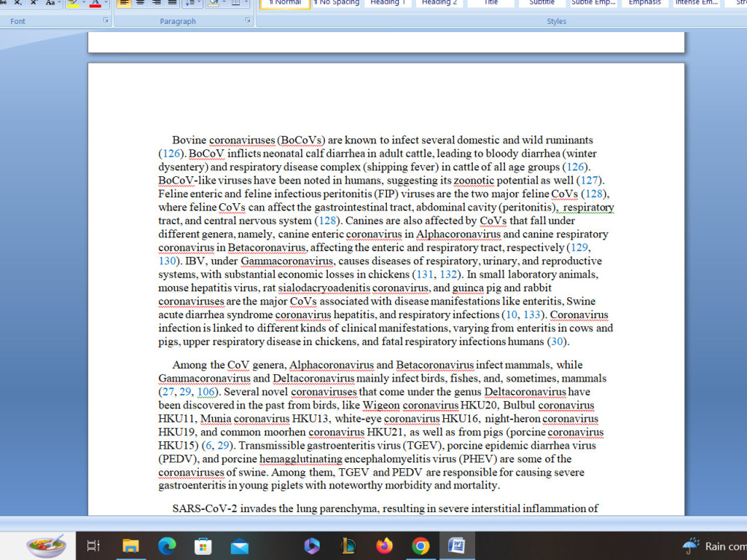The width and height of the screenshot is (747, 560).
Task: Open line spacing options
Action: 190,3
